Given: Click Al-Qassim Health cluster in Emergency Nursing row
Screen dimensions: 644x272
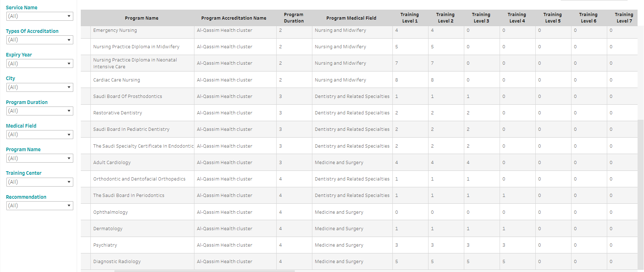Looking at the screenshot, I should [224, 30].
